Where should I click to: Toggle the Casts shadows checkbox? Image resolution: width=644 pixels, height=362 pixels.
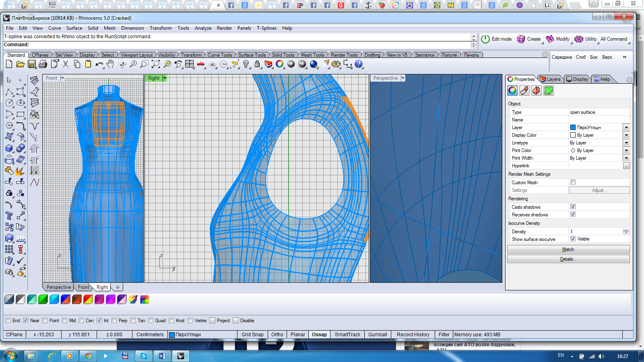573,207
